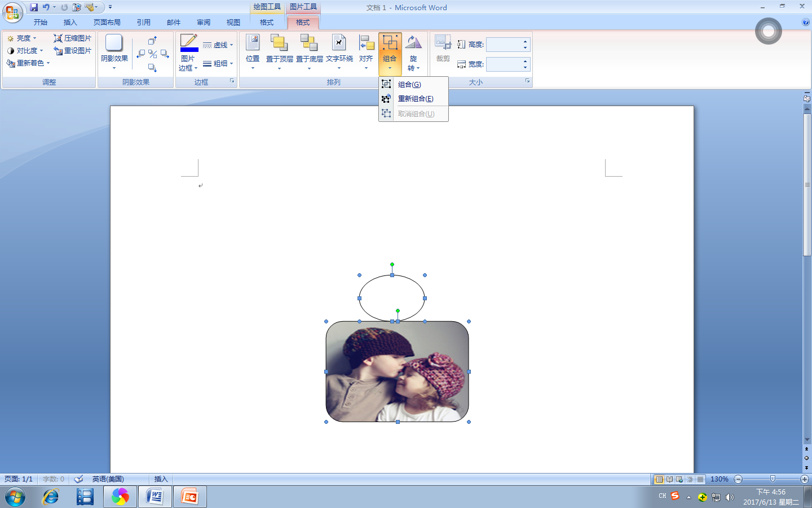Toggle 插入 insert mode in status bar

click(x=161, y=479)
